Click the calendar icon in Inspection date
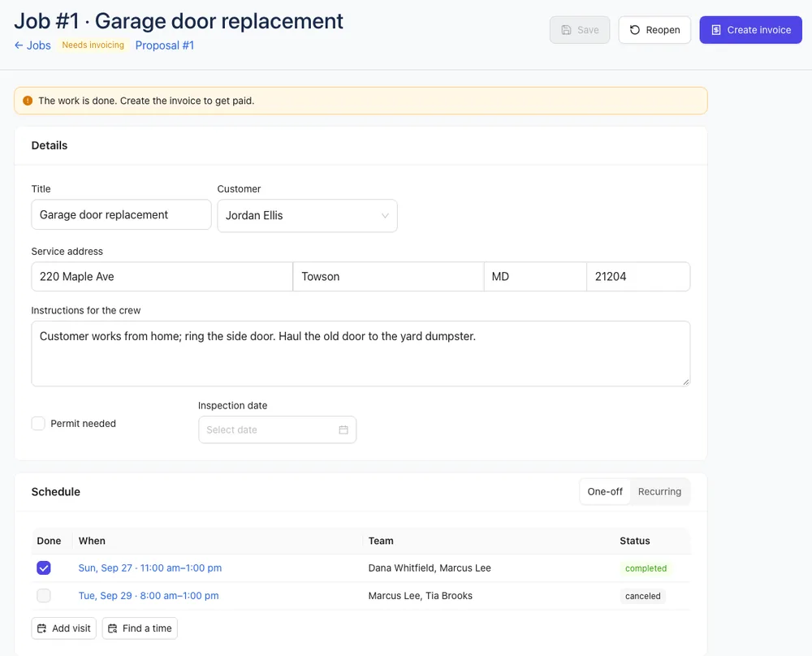The height and width of the screenshot is (656, 812). 343,429
